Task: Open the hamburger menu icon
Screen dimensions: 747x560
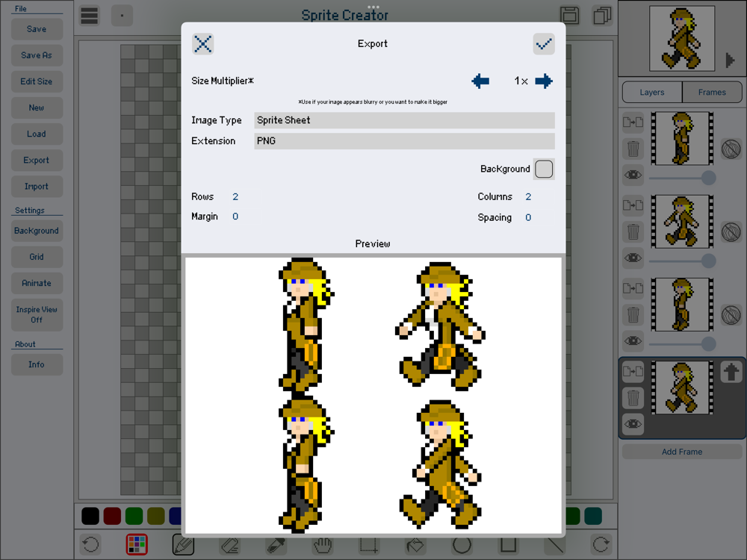Action: [90, 16]
